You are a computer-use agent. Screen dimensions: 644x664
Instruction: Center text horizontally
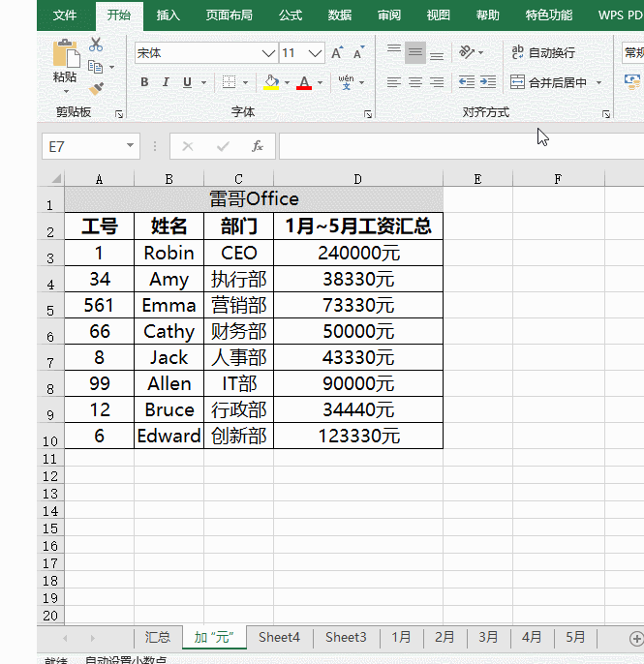415,81
